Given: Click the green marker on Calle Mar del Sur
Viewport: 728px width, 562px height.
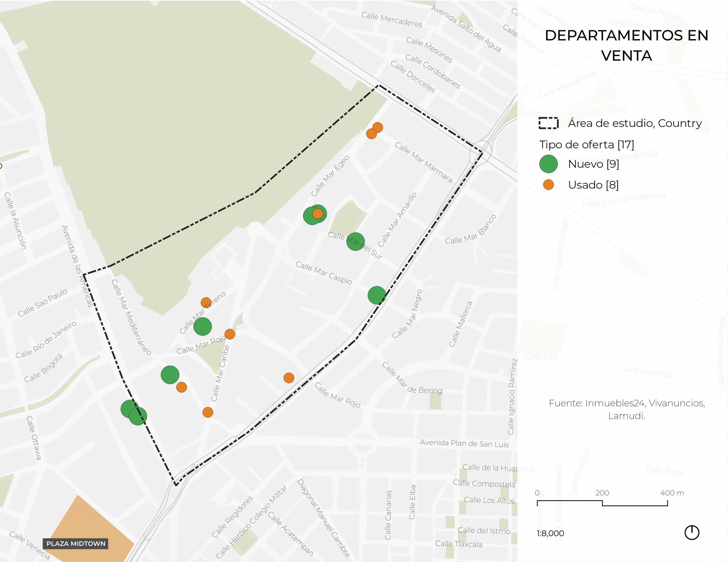Looking at the screenshot, I should click(355, 242).
